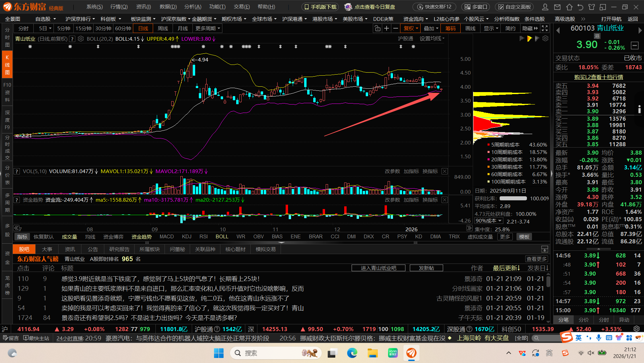Image resolution: width=644 pixels, height=363 pixels.
Task: Select the KDJ indicator tab
Action: pyautogui.click(x=187, y=237)
